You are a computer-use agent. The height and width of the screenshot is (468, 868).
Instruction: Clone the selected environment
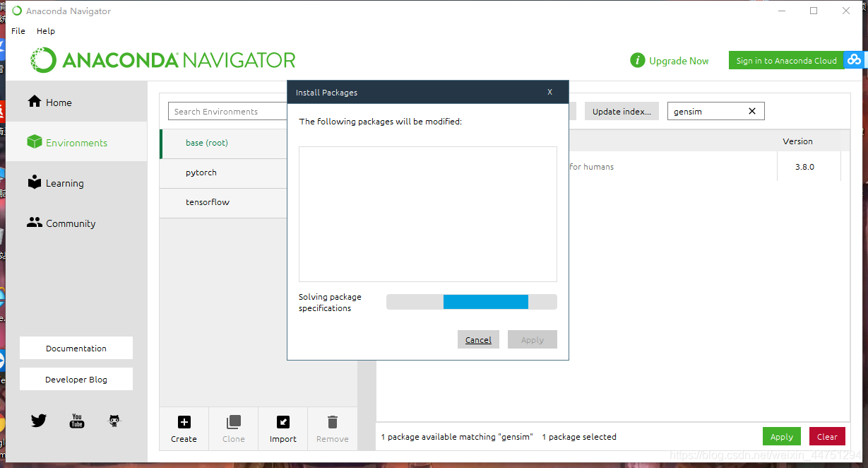234,428
